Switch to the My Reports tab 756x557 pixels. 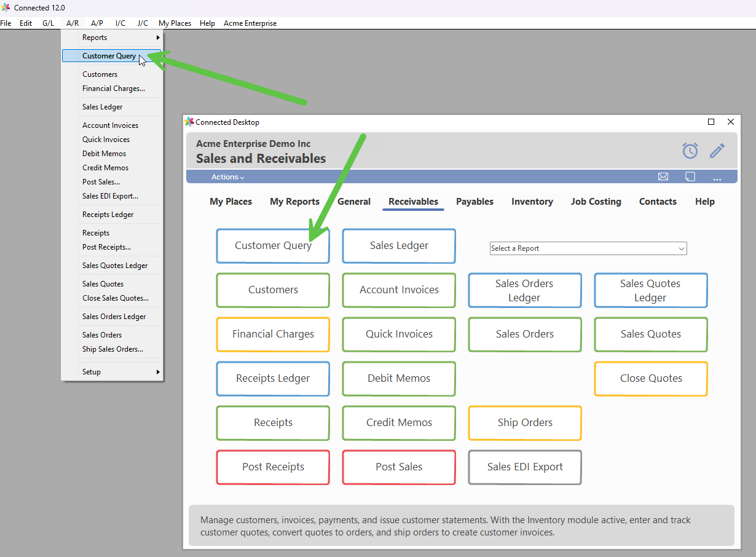[x=295, y=202]
